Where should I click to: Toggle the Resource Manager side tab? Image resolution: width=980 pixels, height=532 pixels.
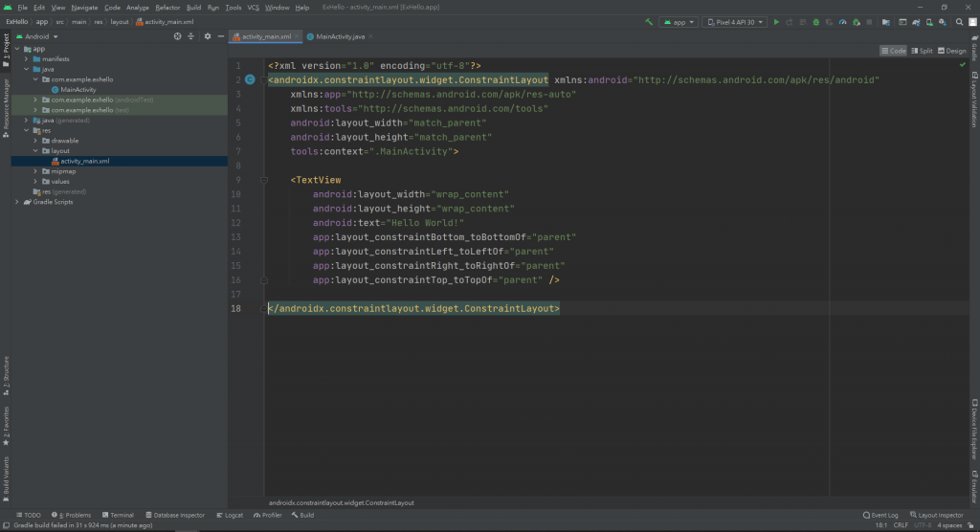[x=6, y=107]
